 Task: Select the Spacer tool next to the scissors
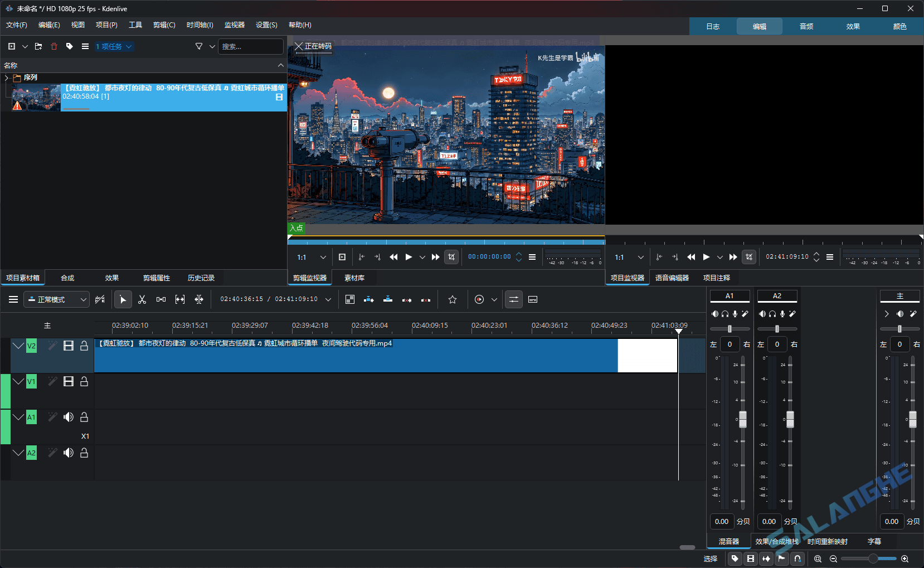pyautogui.click(x=161, y=299)
